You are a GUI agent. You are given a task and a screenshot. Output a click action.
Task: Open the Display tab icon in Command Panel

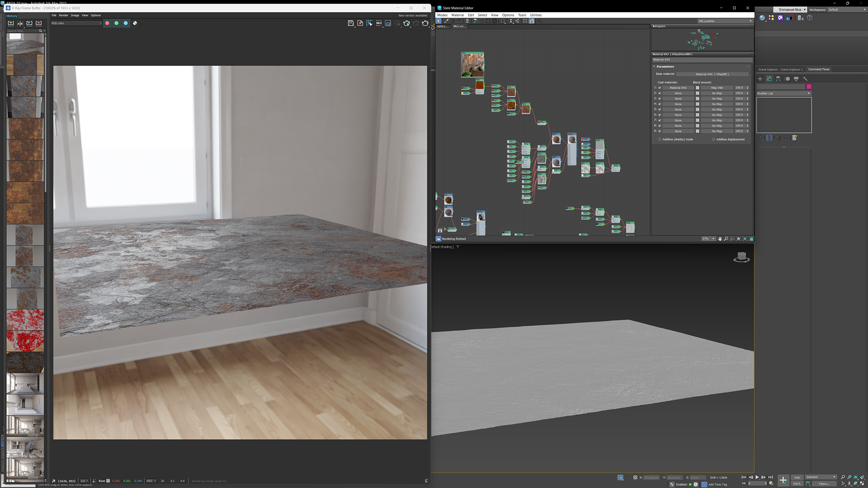click(796, 79)
